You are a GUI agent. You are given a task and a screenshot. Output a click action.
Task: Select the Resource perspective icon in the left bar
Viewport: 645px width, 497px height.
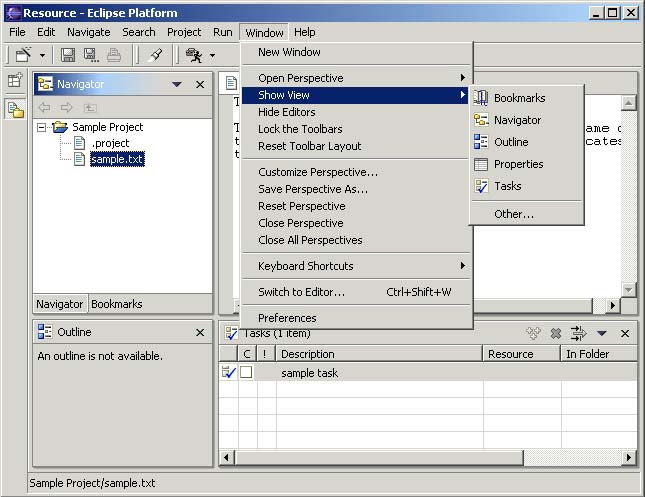pos(15,109)
